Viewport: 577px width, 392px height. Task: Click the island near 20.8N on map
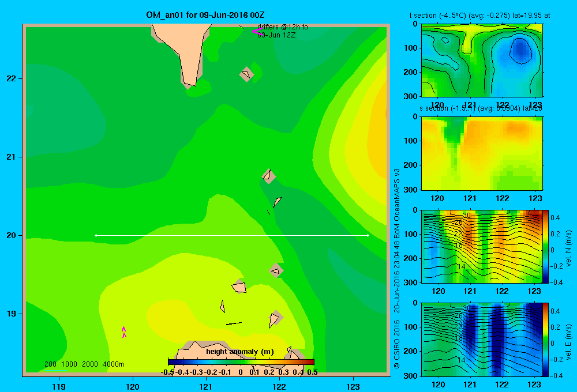269,176
